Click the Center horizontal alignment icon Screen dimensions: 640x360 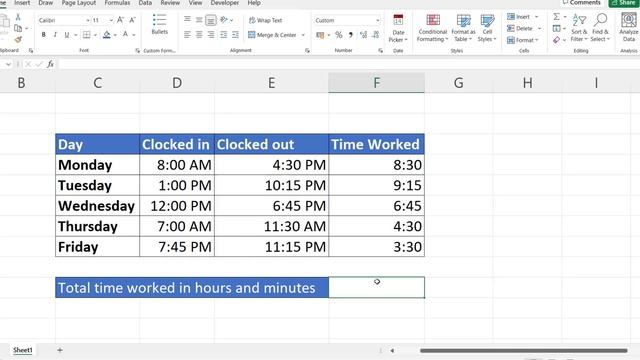[x=199, y=35]
